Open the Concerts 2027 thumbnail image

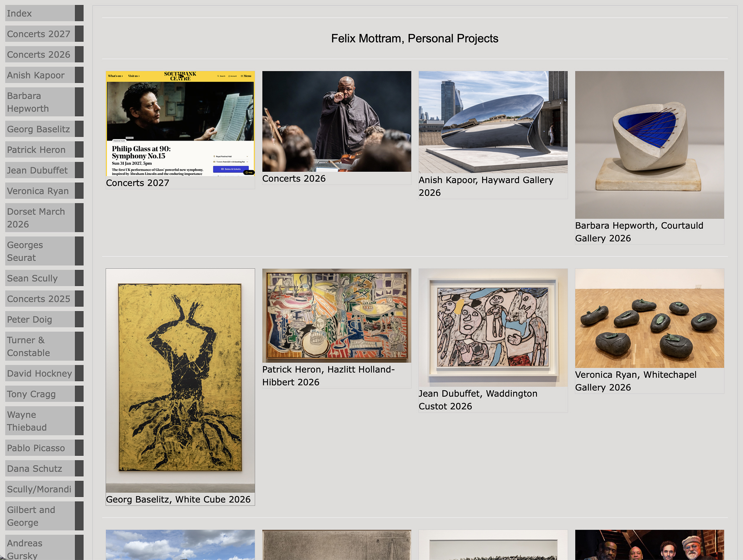click(180, 123)
